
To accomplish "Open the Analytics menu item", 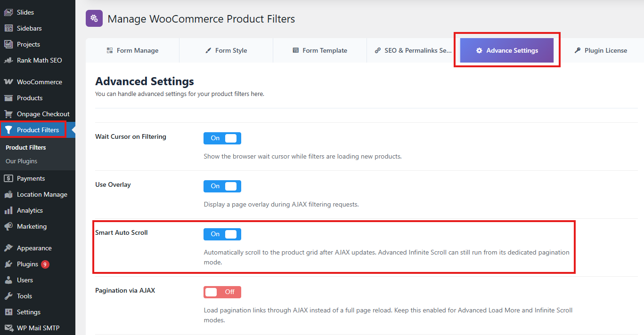I will (38, 210).
